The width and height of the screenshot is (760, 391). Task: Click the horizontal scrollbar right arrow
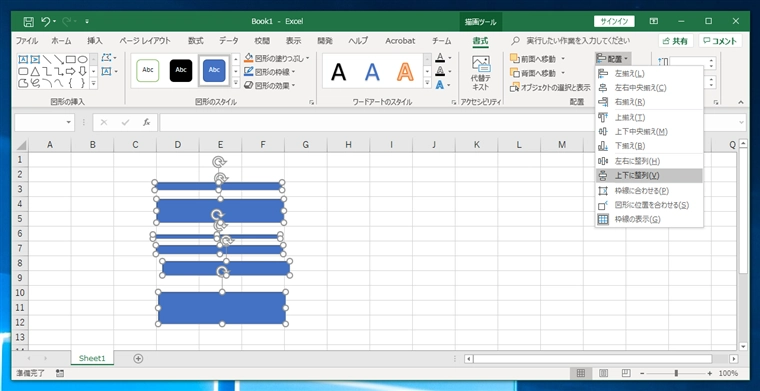point(733,359)
